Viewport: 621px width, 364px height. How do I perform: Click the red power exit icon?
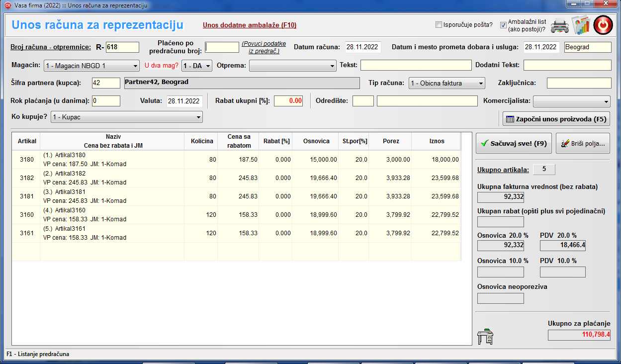coord(603,25)
